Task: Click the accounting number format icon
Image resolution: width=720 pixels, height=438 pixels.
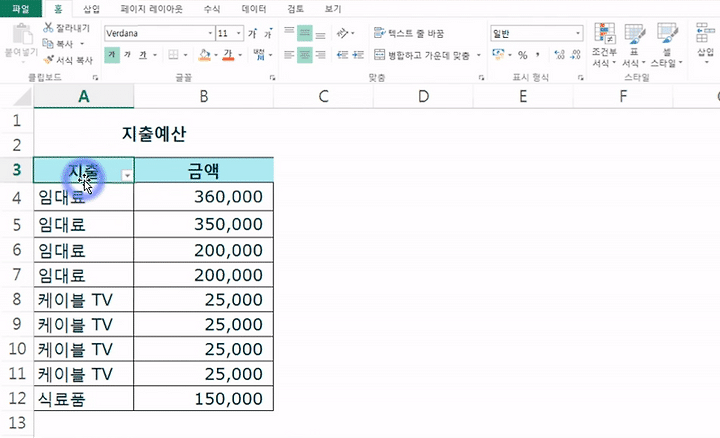Action: pyautogui.click(x=497, y=55)
